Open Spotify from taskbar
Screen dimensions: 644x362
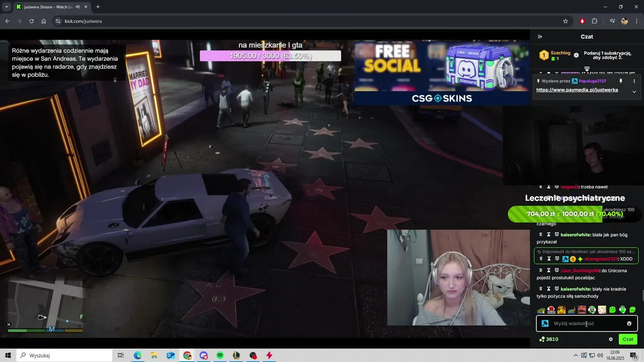point(220,355)
